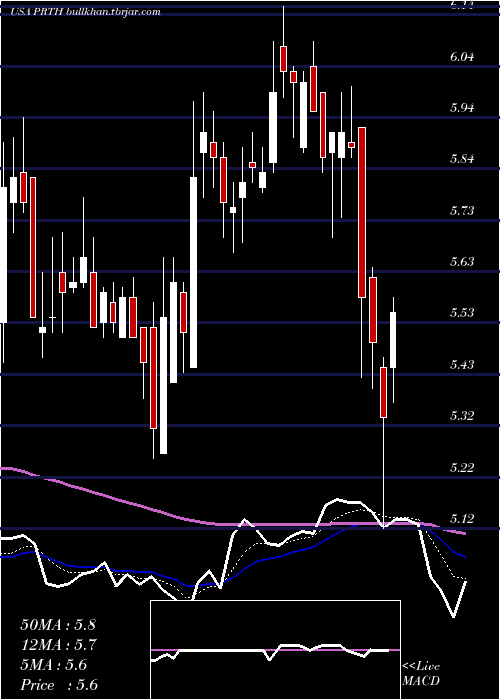Click the '12MA : 5.7' reading

(x=59, y=645)
